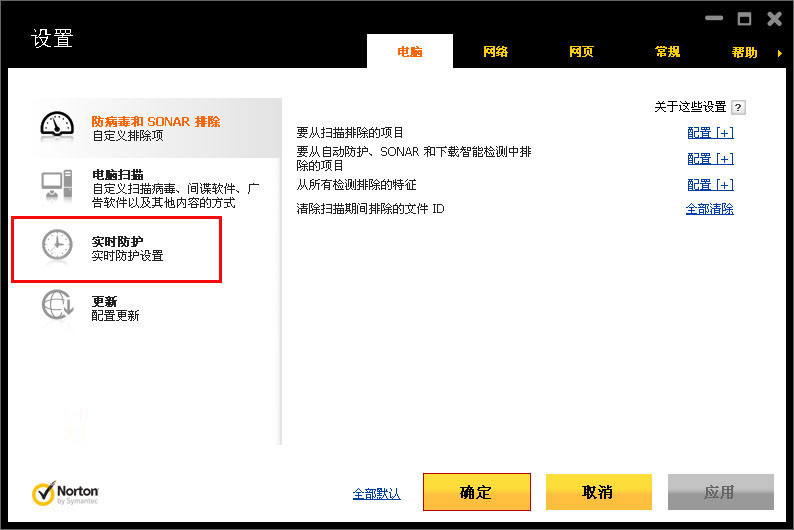Click 配置 [+] for 从所有检测排除的特征
Image resolution: width=794 pixels, height=530 pixels.
pos(710,185)
